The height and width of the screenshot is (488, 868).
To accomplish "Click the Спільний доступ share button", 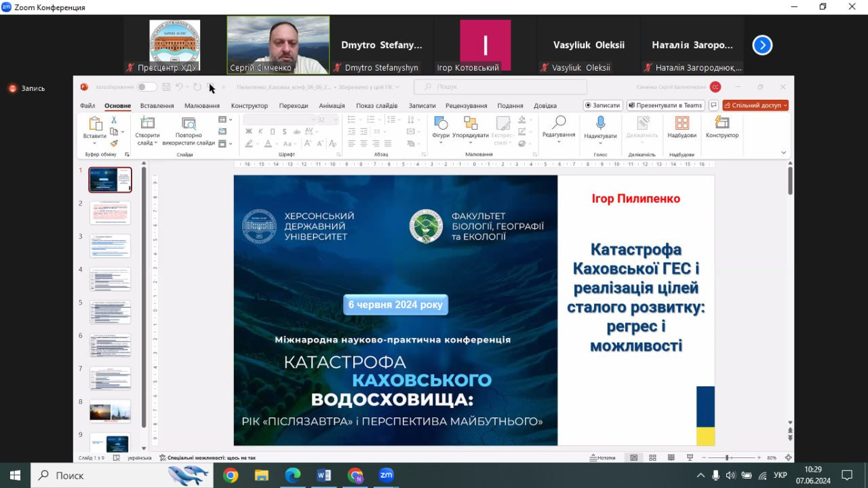I will [755, 105].
